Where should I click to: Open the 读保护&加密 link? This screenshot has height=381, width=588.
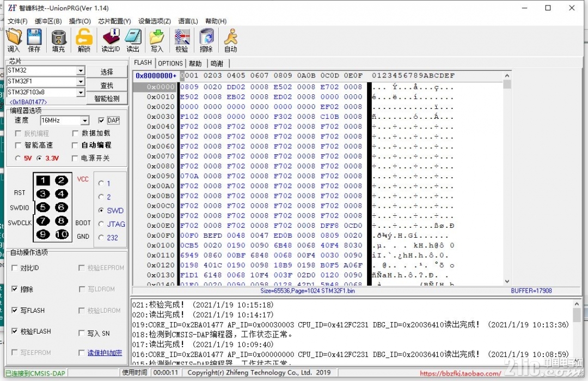tap(105, 353)
